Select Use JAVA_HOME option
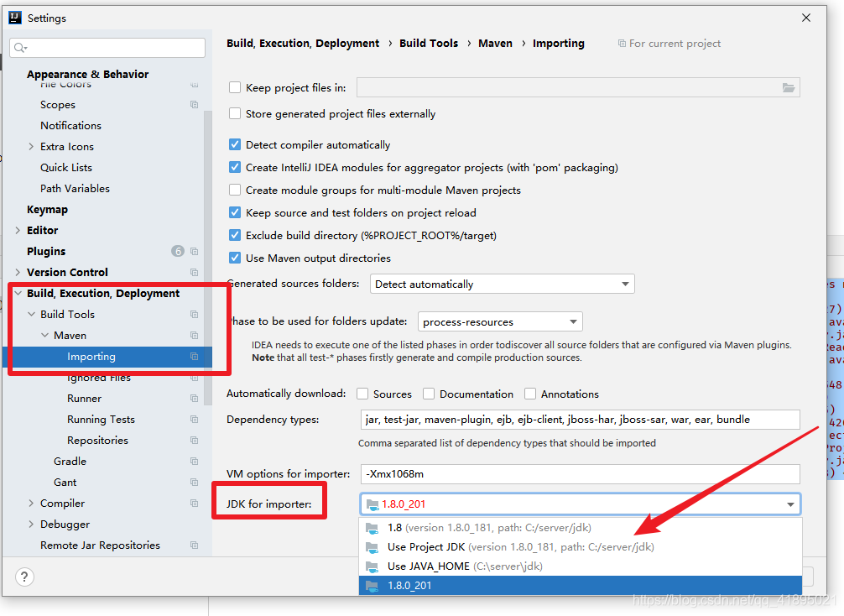This screenshot has width=844, height=616. tap(581, 566)
